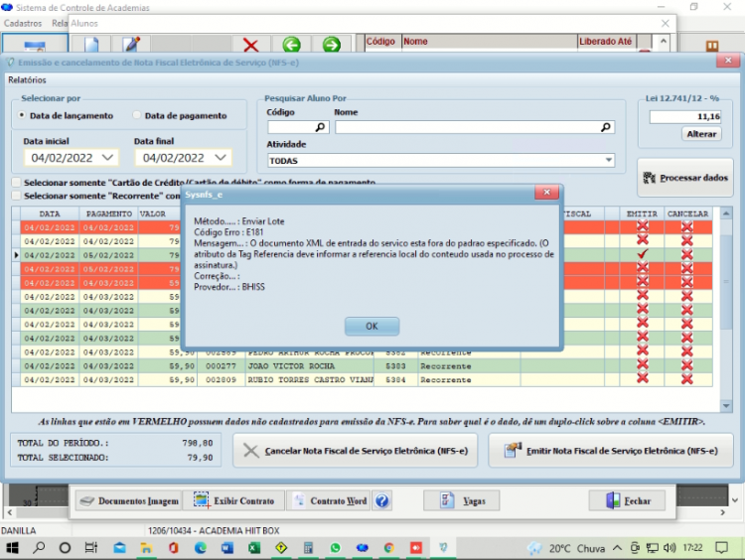Click the grid's vertical scrollbar down arrow

pos(726,406)
